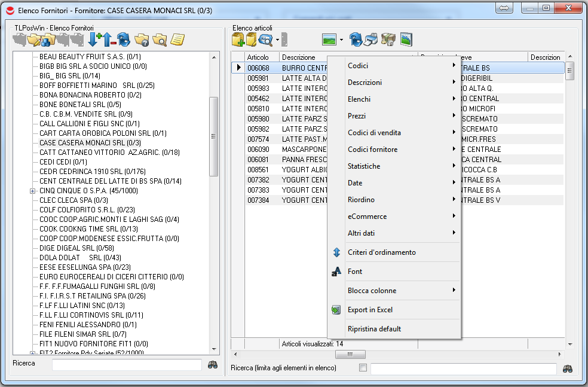The width and height of the screenshot is (588, 387).
Task: Open the article search dropdown arrow
Action: point(277,41)
